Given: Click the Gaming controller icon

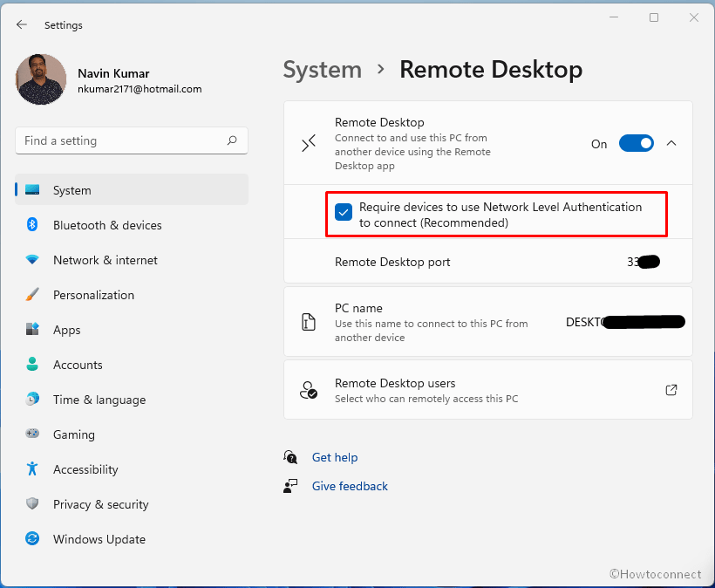Looking at the screenshot, I should (32, 434).
